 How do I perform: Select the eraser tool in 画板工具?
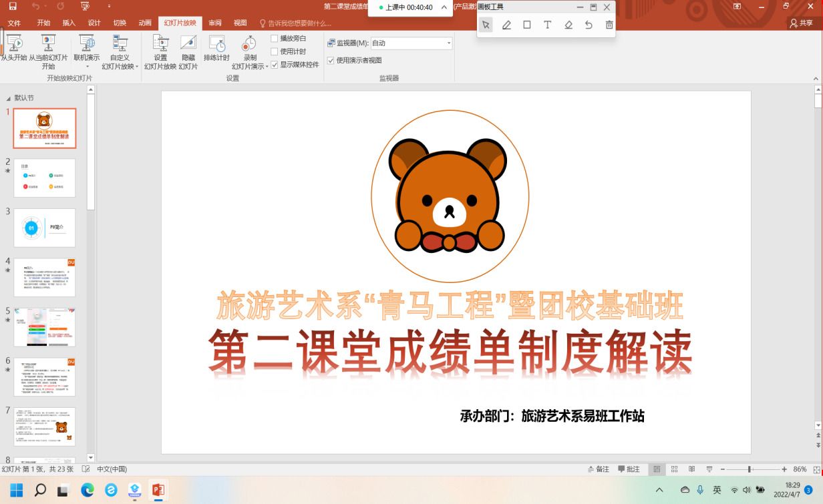tap(568, 25)
